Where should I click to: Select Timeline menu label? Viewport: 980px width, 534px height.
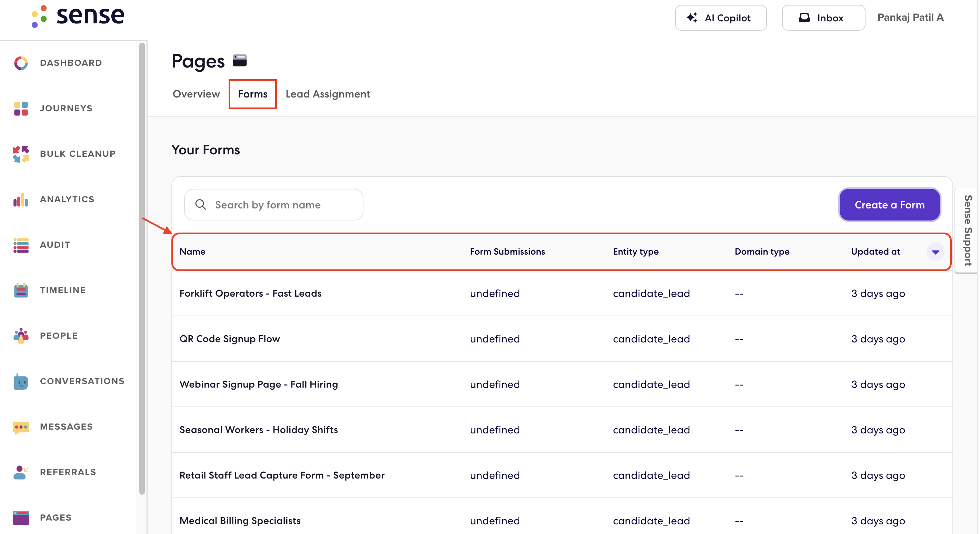pyautogui.click(x=63, y=290)
